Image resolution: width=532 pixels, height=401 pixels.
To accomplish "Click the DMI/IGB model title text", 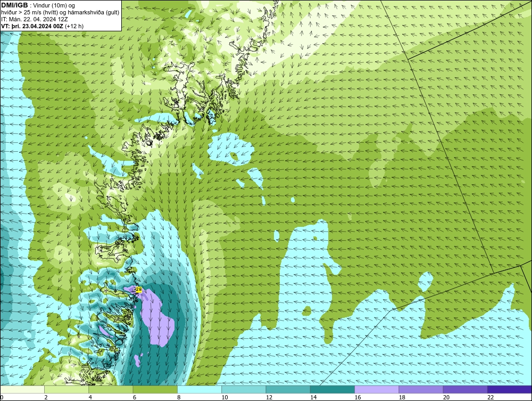I will click(14, 5).
